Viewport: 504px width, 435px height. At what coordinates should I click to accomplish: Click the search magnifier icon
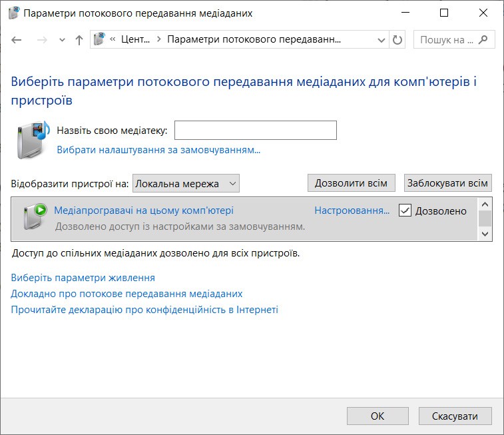(x=483, y=40)
